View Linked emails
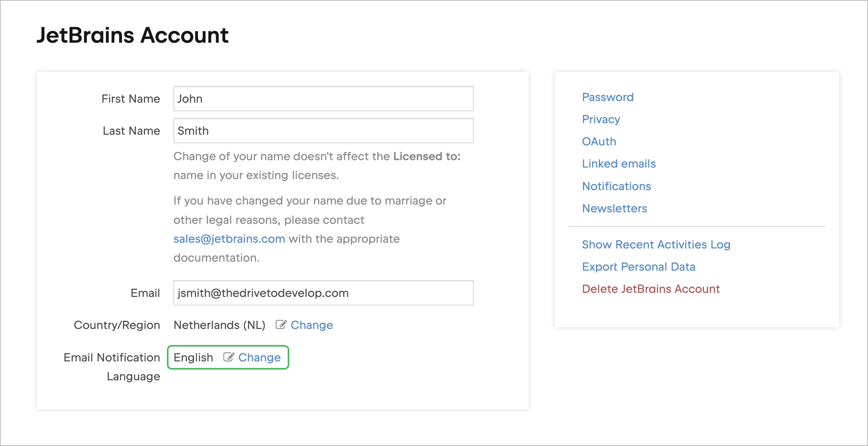Screen dimensions: 868x446 click(x=619, y=164)
